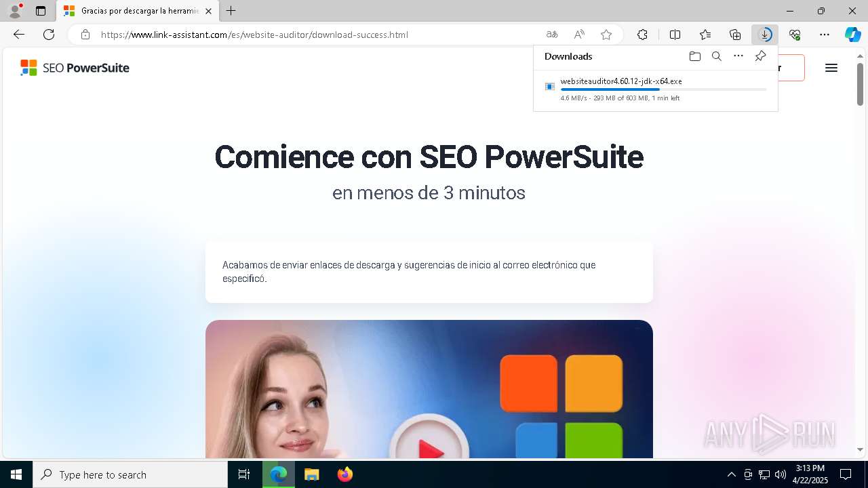868x488 pixels.
Task: Go back with the back arrow
Action: 19,35
